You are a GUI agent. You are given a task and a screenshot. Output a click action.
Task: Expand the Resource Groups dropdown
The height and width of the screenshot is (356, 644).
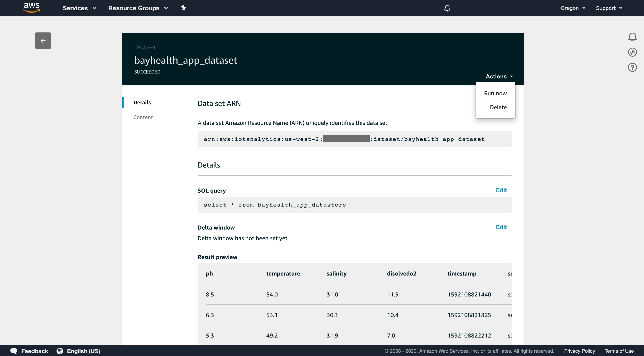coord(138,8)
